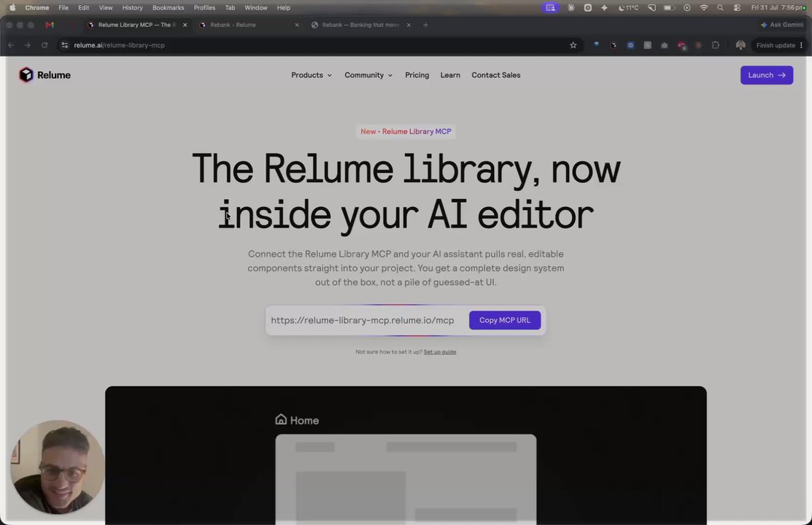
Task: Click the Relume cube logo
Action: pyautogui.click(x=26, y=75)
